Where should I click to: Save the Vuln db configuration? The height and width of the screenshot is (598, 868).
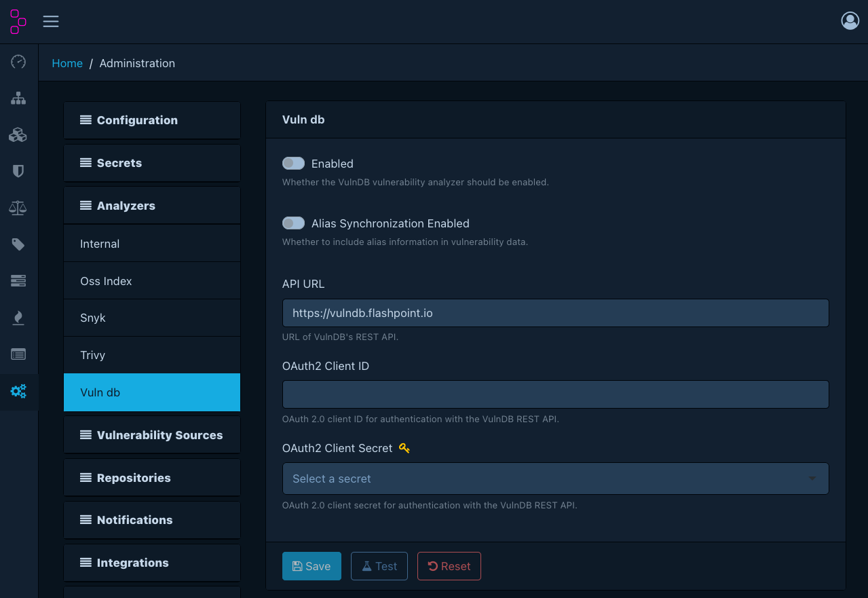coord(312,565)
